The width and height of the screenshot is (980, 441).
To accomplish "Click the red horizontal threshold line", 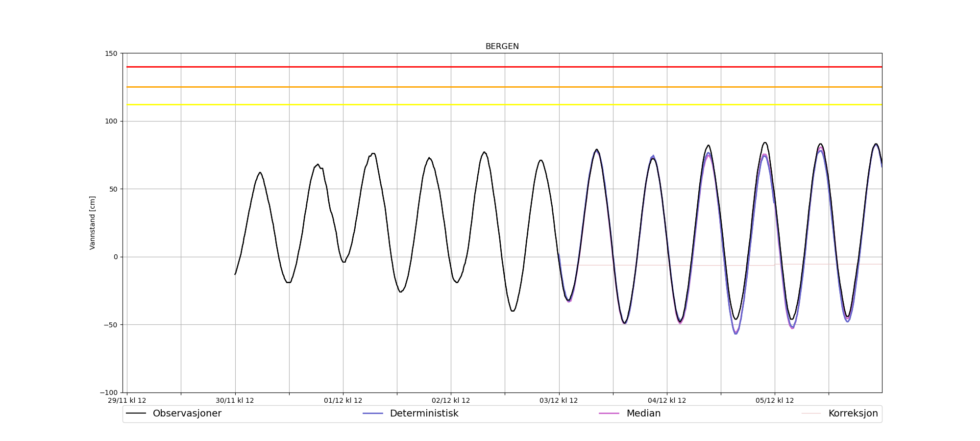I will 490,67.
